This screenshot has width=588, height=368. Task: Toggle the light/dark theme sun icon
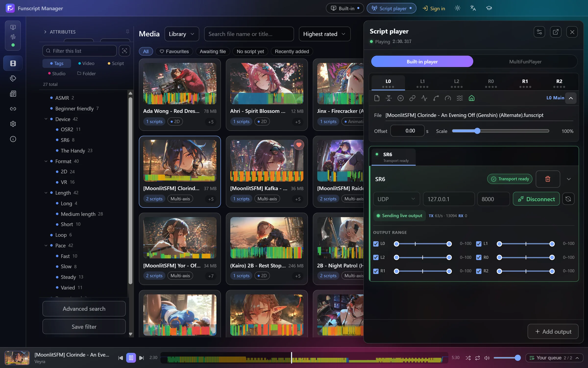tap(457, 8)
